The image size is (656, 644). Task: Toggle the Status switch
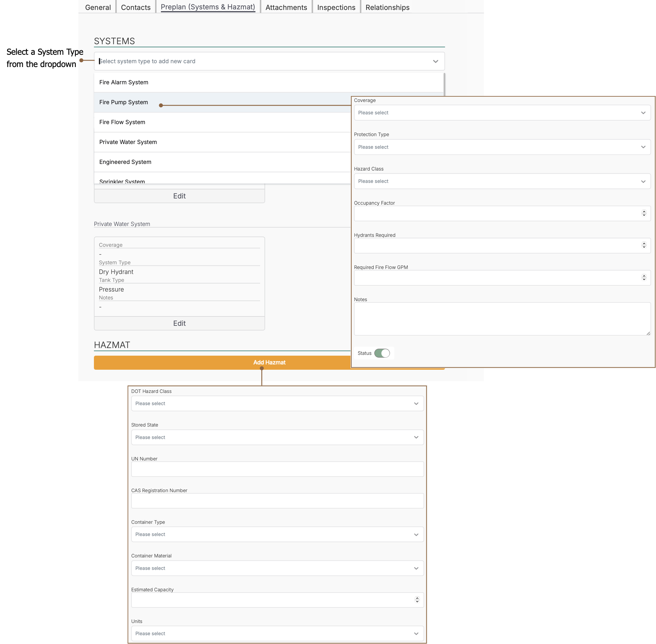(x=382, y=353)
